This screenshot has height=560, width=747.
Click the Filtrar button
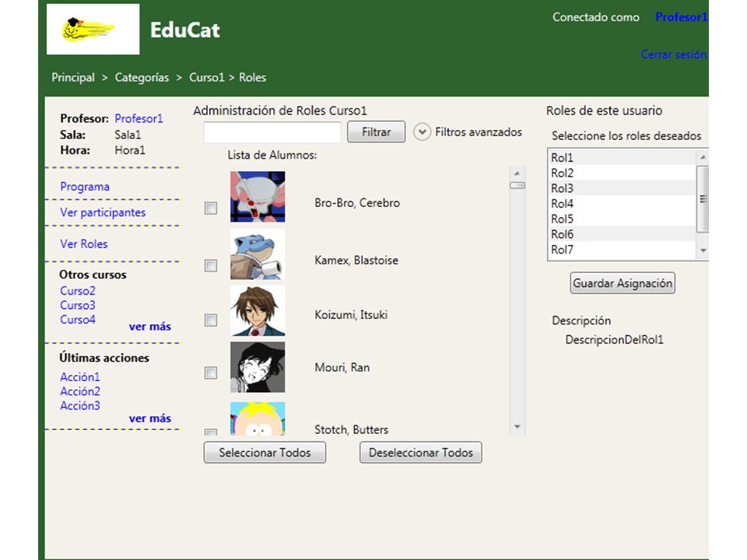[377, 132]
